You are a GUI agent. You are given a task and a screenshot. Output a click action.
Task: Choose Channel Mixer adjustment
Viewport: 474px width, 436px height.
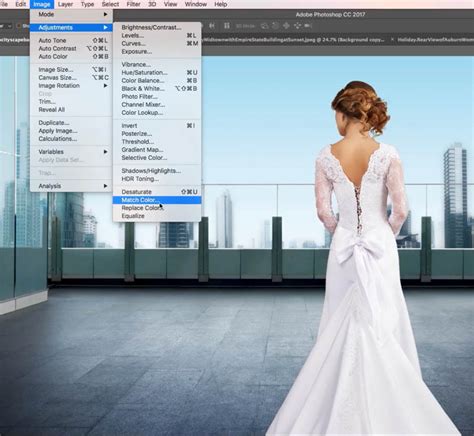[157, 104]
